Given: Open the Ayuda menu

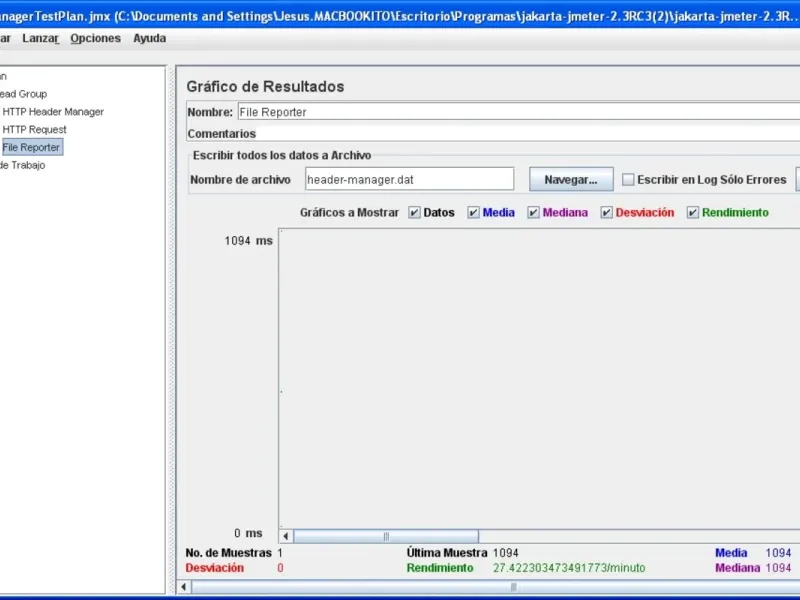Looking at the screenshot, I should pos(149,38).
